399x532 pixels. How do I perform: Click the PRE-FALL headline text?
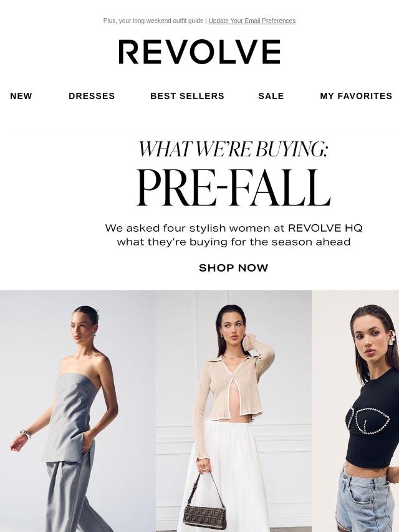coord(234,188)
